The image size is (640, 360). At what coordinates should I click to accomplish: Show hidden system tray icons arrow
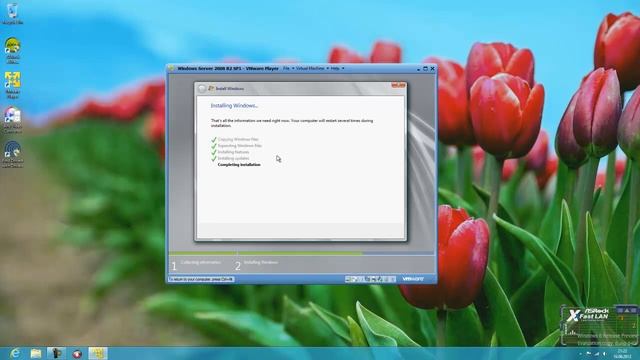(580, 354)
